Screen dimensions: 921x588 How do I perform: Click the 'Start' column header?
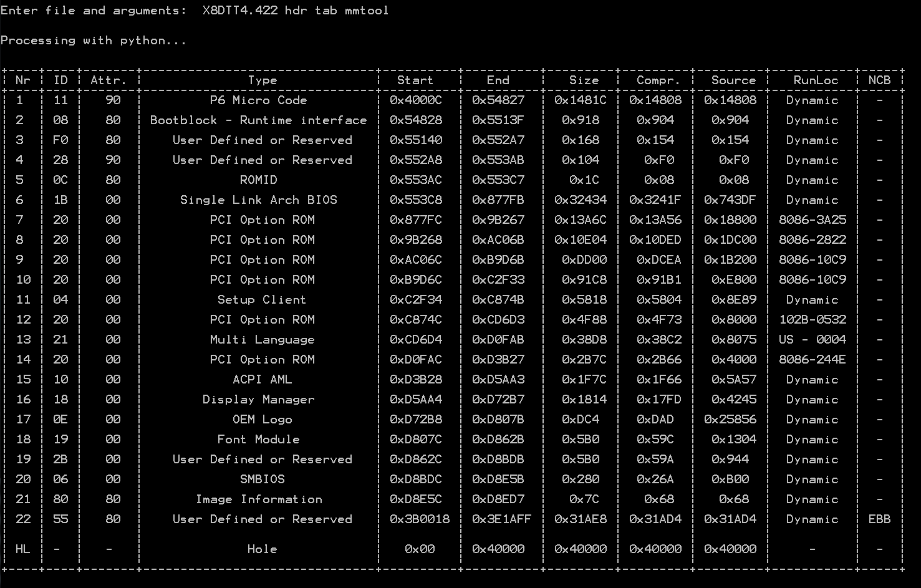415,80
